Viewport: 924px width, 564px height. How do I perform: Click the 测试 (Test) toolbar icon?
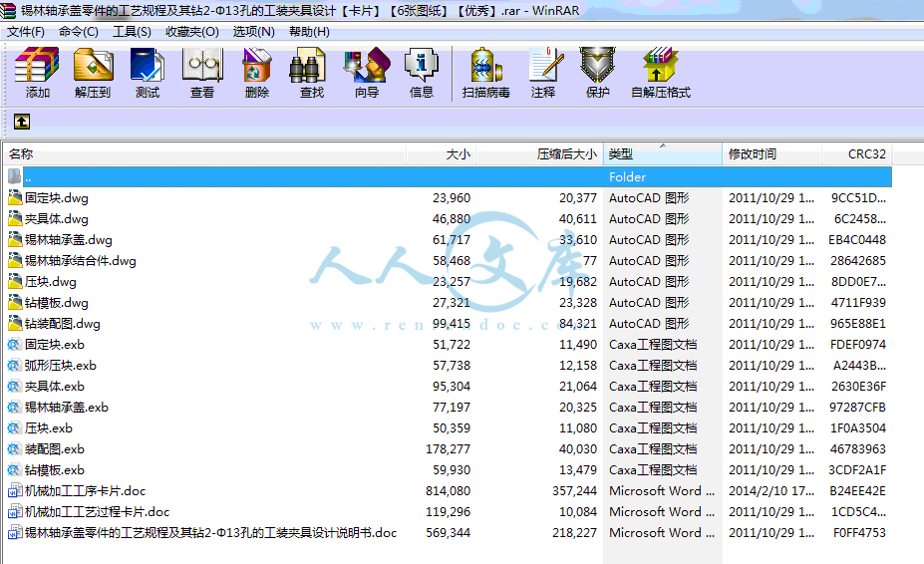[x=148, y=72]
